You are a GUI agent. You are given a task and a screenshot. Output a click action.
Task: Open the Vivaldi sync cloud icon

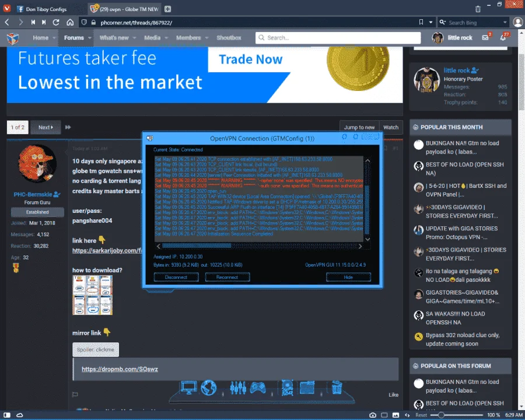(x=19, y=415)
